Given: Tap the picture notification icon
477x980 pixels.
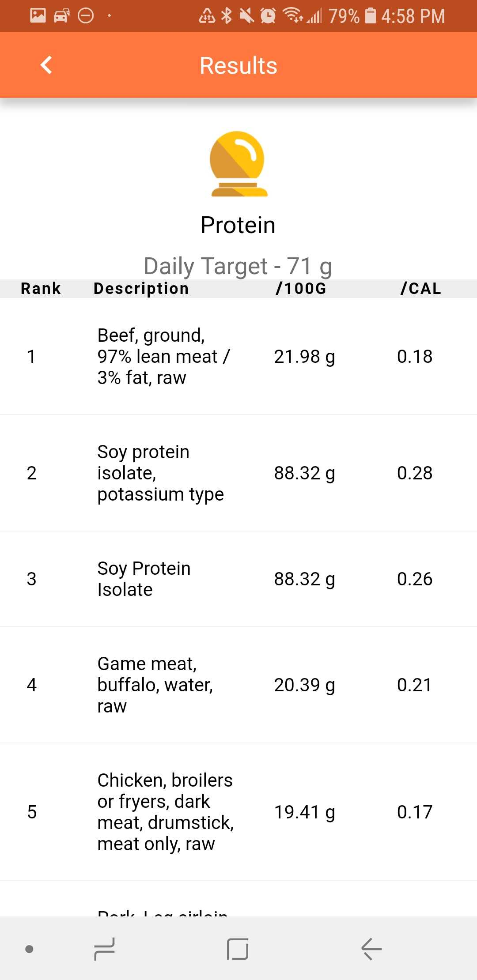Looking at the screenshot, I should pos(38,16).
